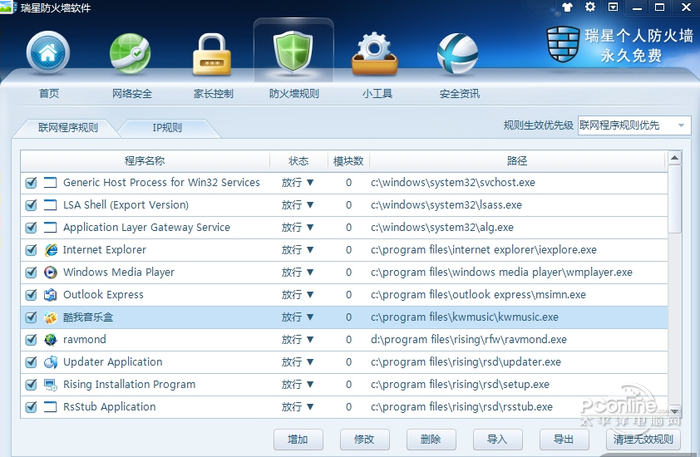Sort by the 状态 column header
700x457 pixels.
click(x=298, y=161)
